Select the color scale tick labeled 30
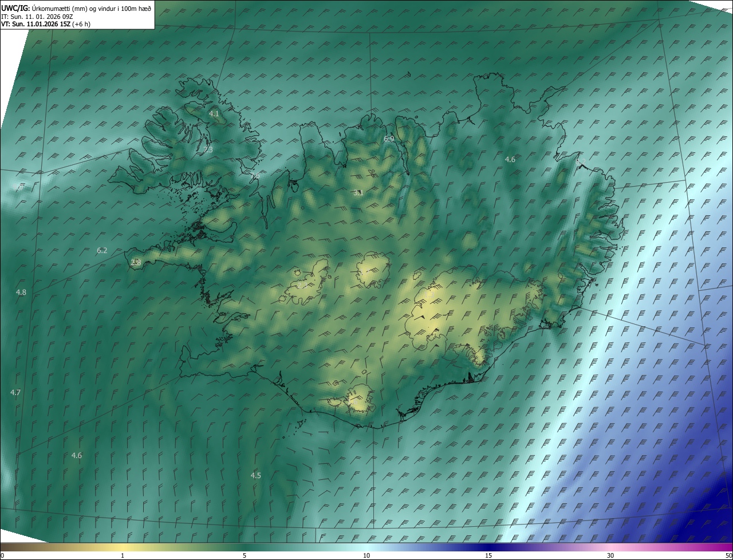 (610, 555)
